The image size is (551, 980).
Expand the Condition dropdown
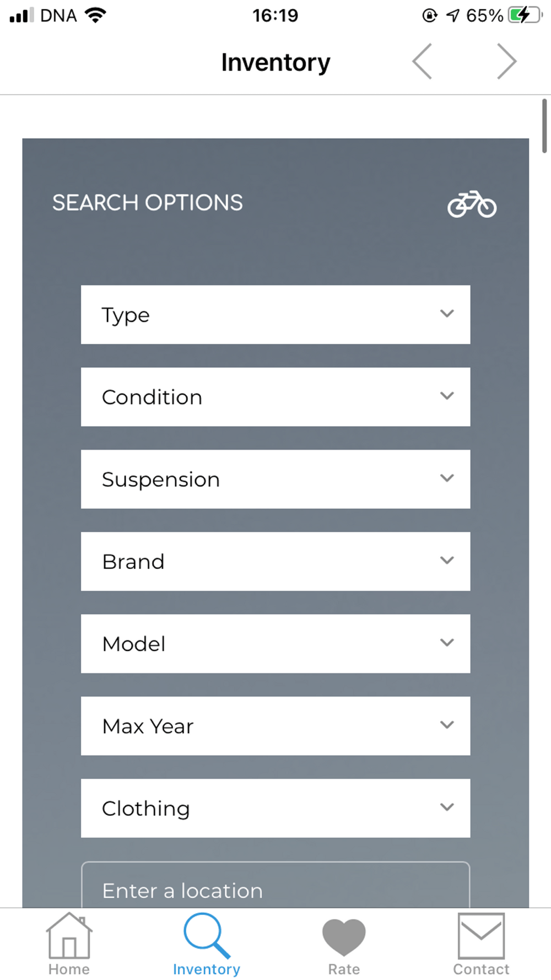coord(275,397)
